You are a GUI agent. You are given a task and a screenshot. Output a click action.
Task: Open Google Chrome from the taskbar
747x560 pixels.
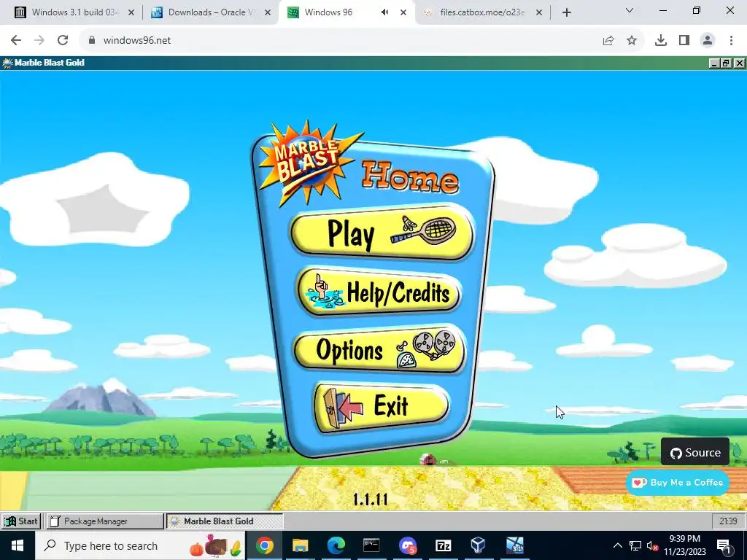264,545
